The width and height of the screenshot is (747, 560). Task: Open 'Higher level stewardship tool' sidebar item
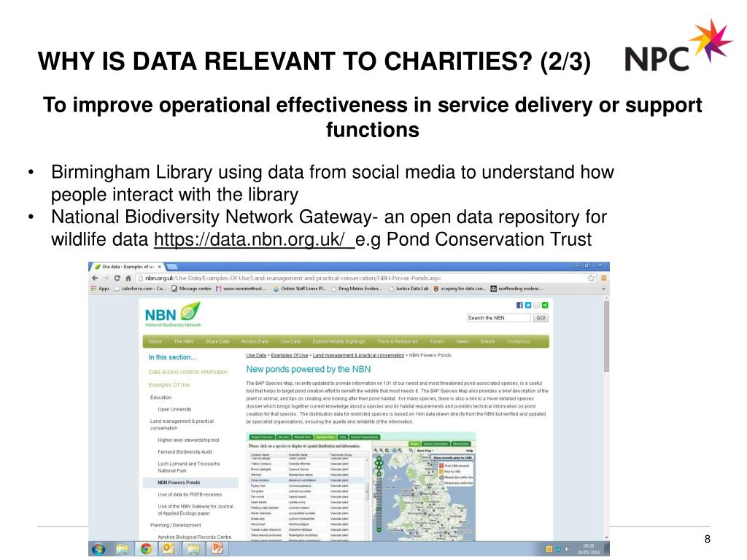tap(188, 440)
